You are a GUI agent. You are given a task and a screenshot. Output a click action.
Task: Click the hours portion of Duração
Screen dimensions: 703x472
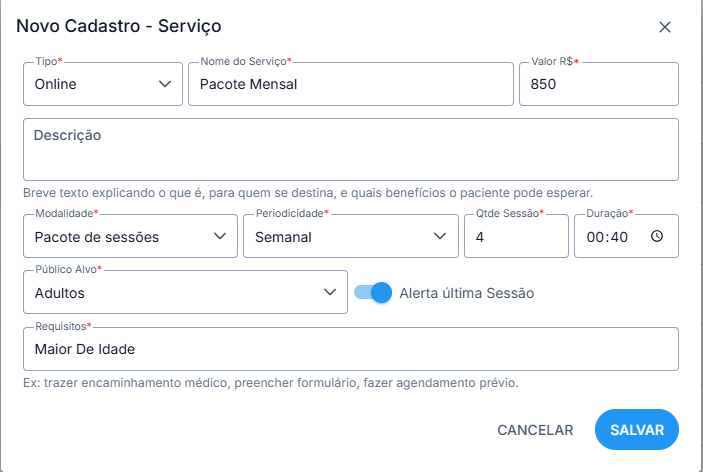click(596, 238)
